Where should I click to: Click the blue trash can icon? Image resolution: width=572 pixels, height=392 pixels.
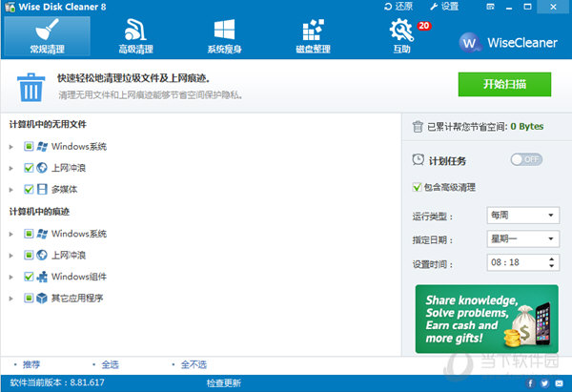(x=31, y=87)
